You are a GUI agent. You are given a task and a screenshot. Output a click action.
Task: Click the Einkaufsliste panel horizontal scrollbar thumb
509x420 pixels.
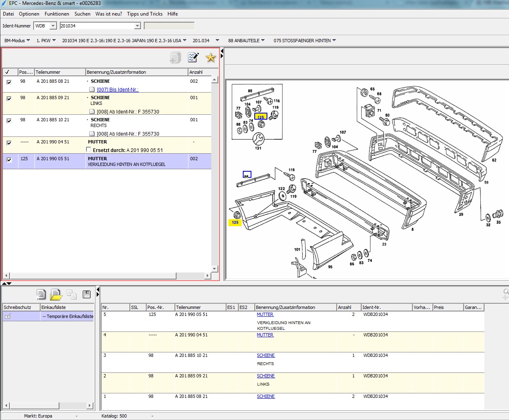(34, 406)
